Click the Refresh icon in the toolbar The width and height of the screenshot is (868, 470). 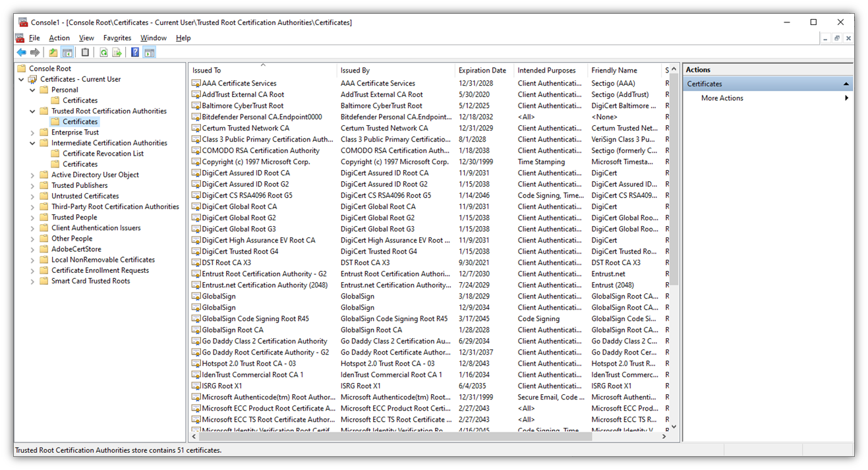tap(103, 52)
